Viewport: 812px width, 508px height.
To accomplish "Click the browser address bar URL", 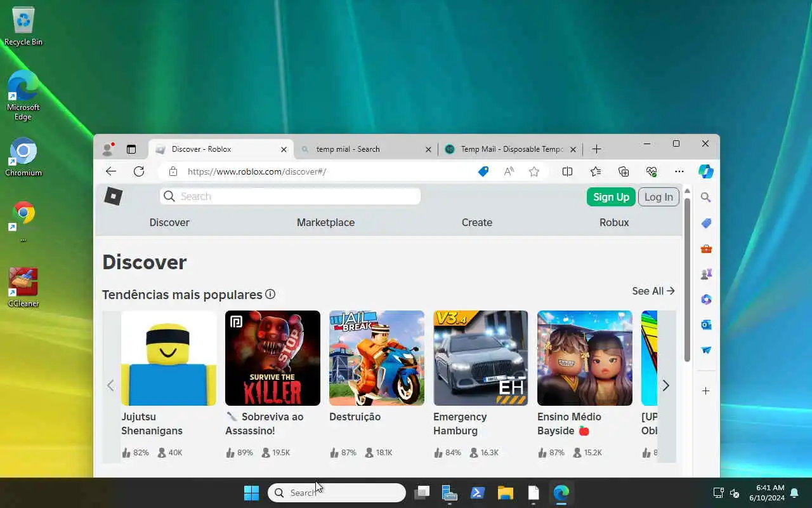I will pyautogui.click(x=257, y=171).
